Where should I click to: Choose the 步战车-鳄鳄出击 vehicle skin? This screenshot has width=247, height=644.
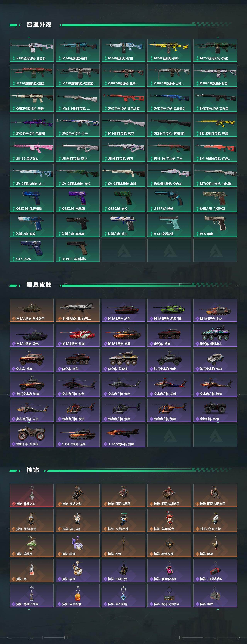click(x=215, y=335)
